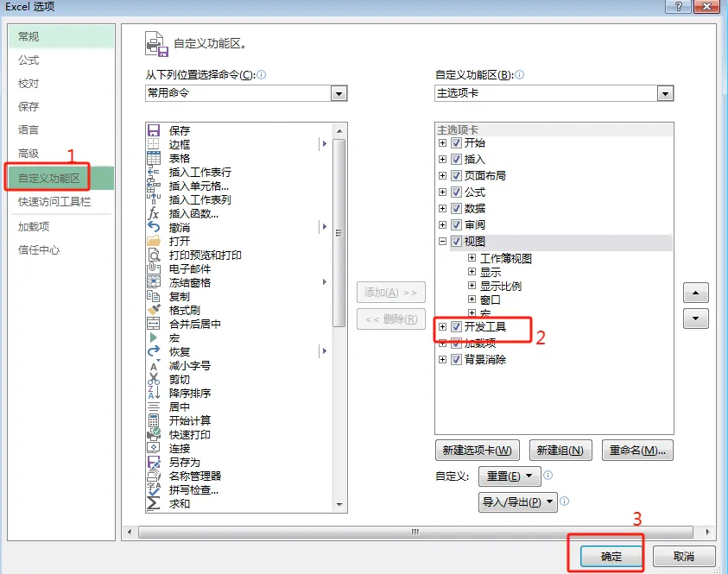Select the Copy (复制) command icon

154,297
